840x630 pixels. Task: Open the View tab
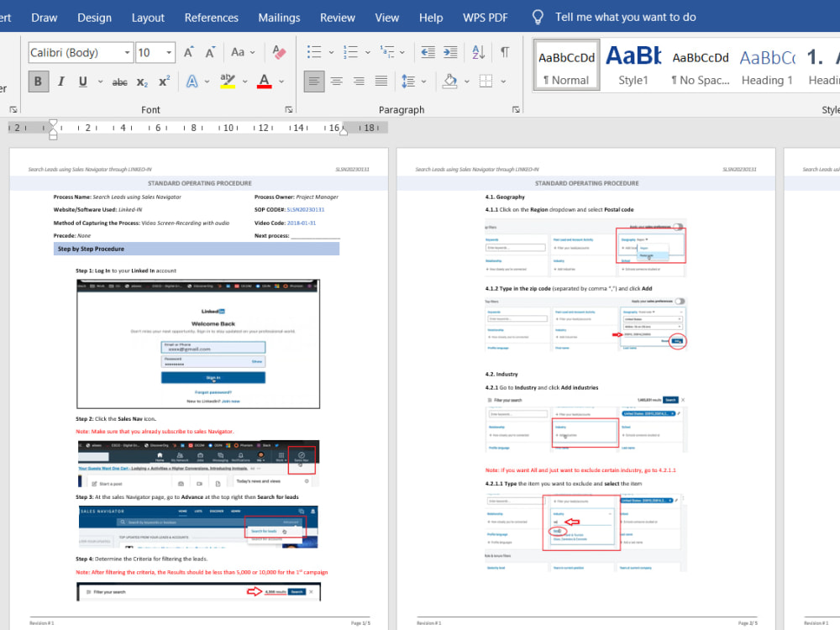[x=386, y=17]
